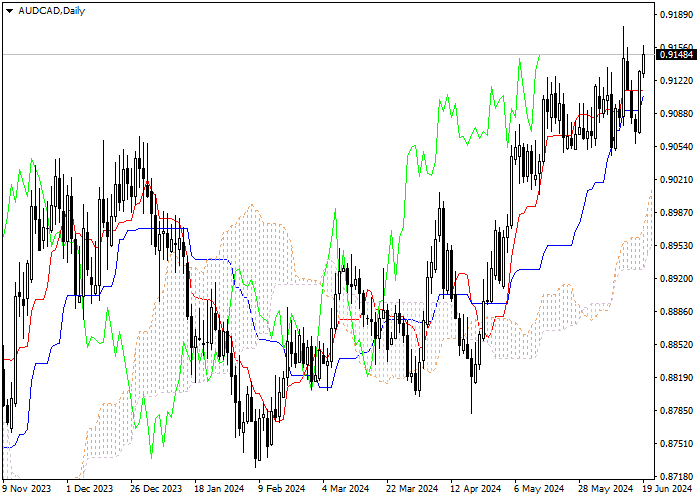The image size is (700, 500).
Task: Click the 9 Feb 2024 date label
Action: [282, 489]
